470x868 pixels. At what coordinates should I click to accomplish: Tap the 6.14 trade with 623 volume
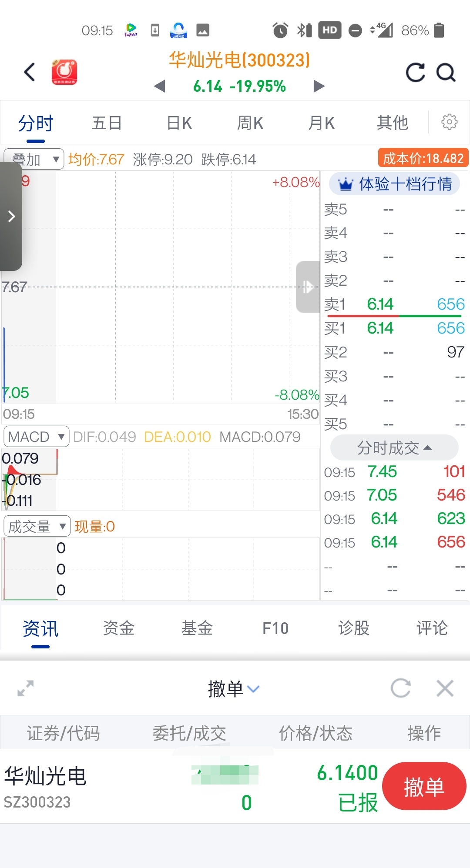(394, 519)
